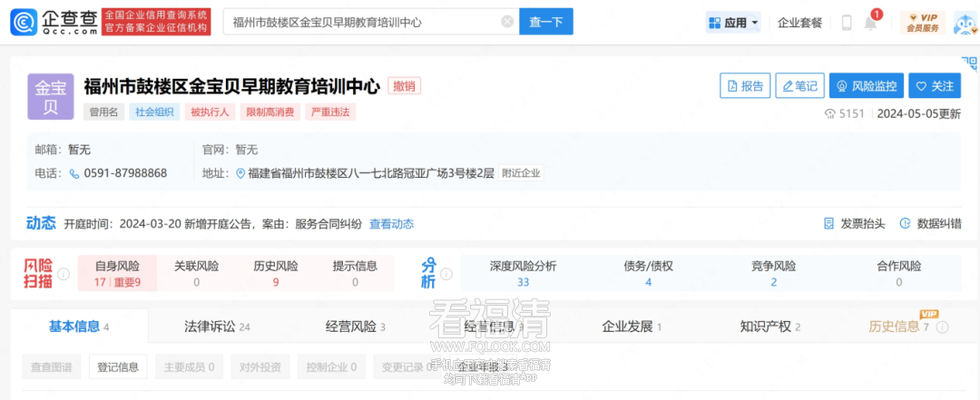Click the 金宝贝 company logo tile
Image resolution: width=980 pixels, height=400 pixels.
(50, 97)
